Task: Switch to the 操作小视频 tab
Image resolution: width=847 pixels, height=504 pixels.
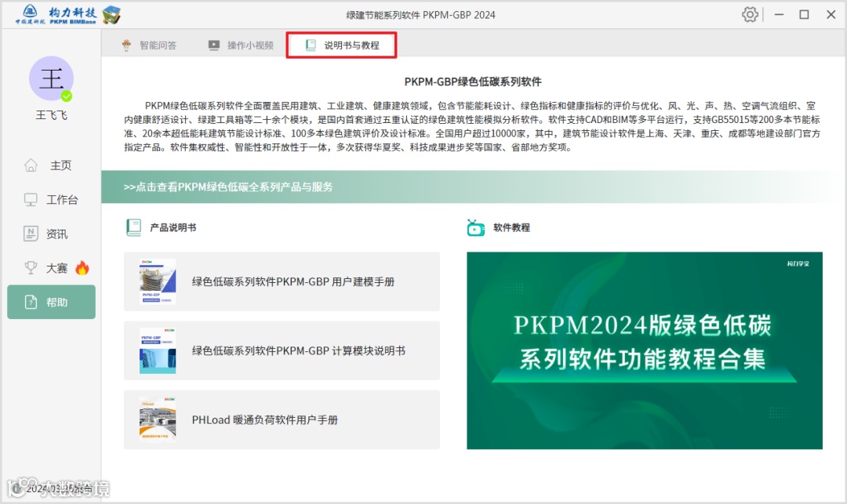Action: click(241, 45)
